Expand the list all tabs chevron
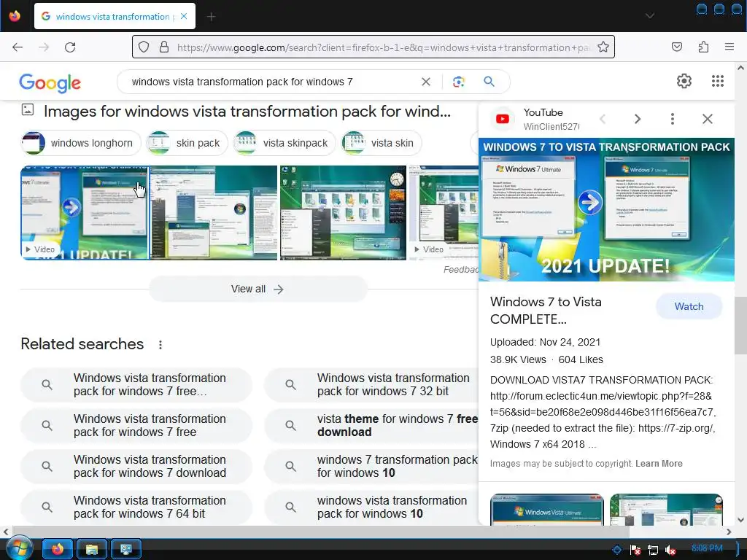This screenshot has width=747, height=560. click(649, 16)
